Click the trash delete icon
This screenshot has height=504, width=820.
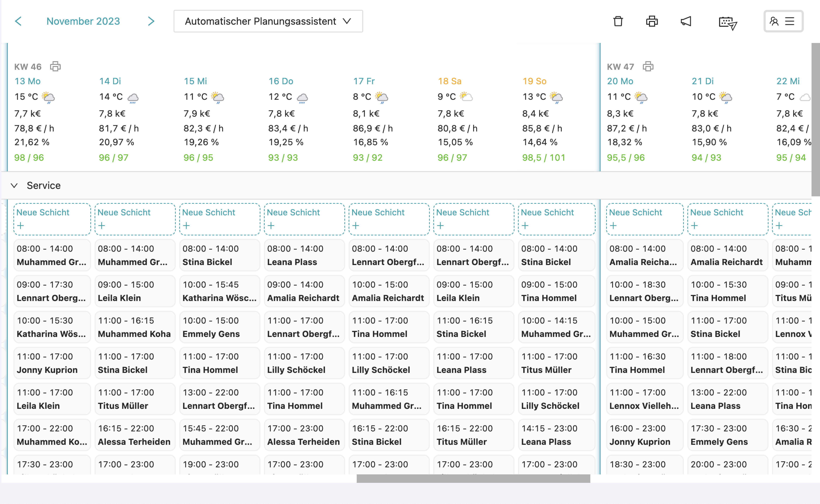pyautogui.click(x=618, y=21)
